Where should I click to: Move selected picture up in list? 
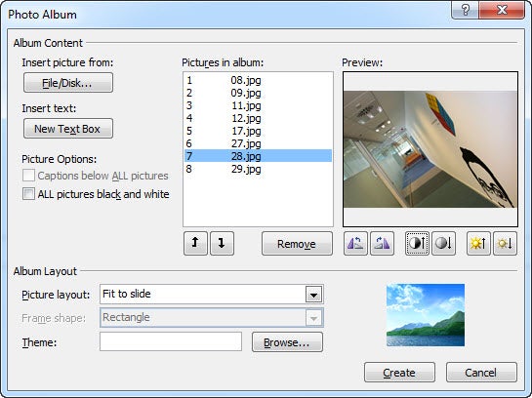pos(195,244)
